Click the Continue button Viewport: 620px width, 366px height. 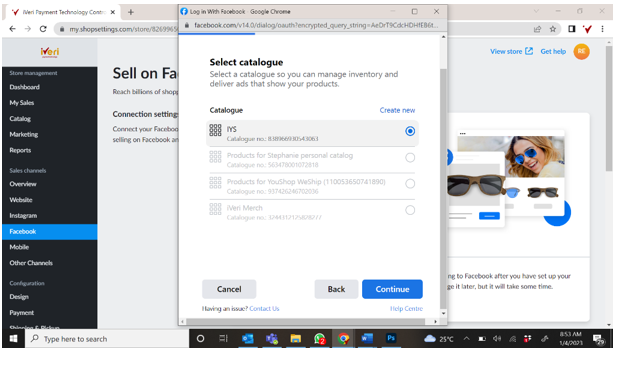392,289
